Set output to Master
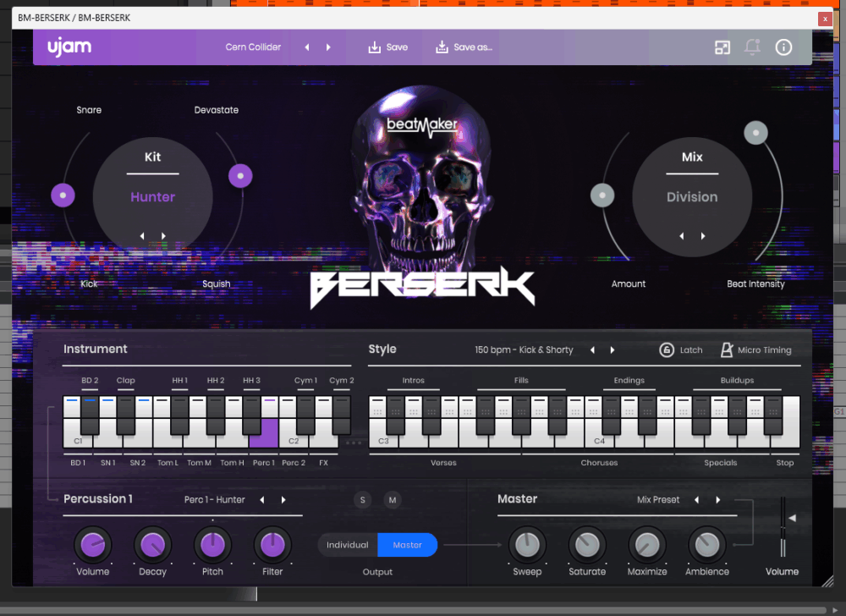Image resolution: width=846 pixels, height=616 pixels. coord(408,545)
